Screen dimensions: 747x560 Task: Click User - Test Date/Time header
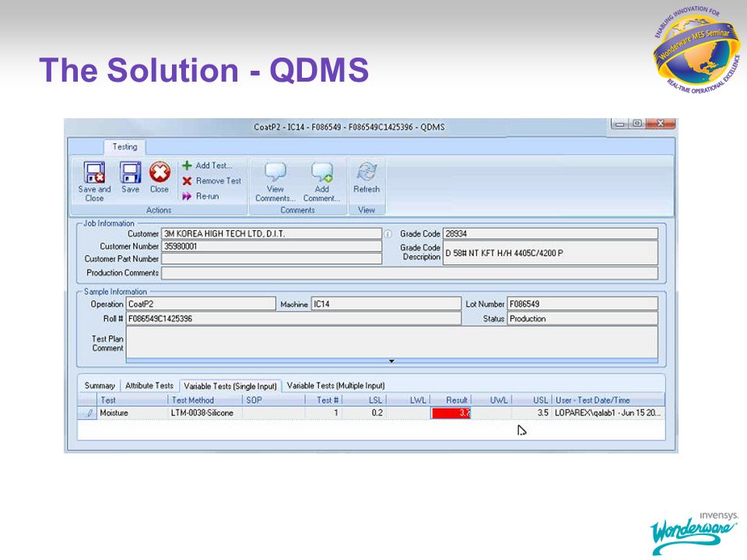tap(608, 400)
